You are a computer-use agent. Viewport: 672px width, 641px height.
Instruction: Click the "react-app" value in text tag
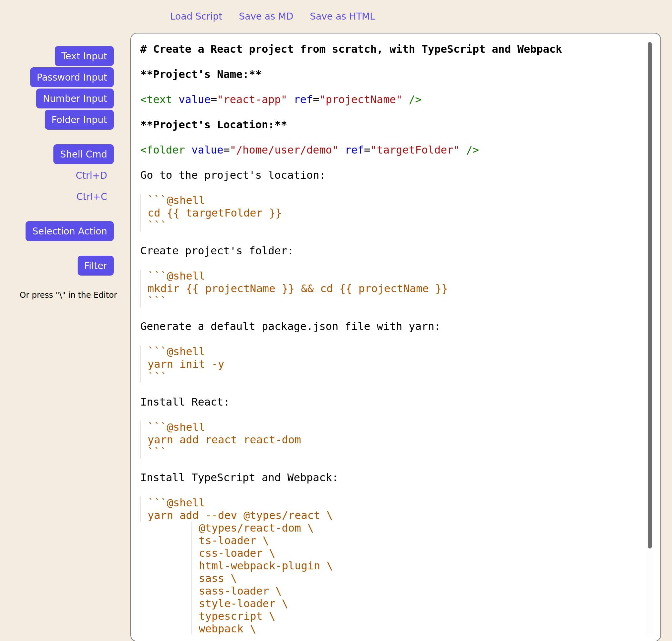tap(251, 100)
